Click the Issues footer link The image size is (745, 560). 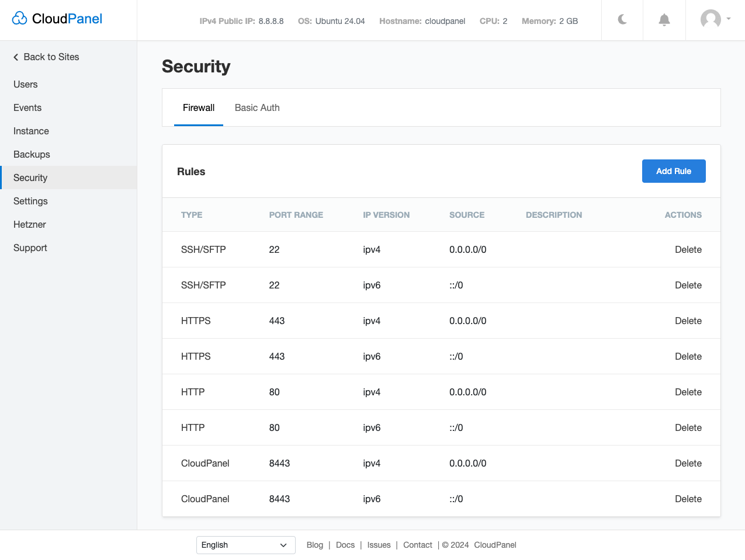pos(379,545)
